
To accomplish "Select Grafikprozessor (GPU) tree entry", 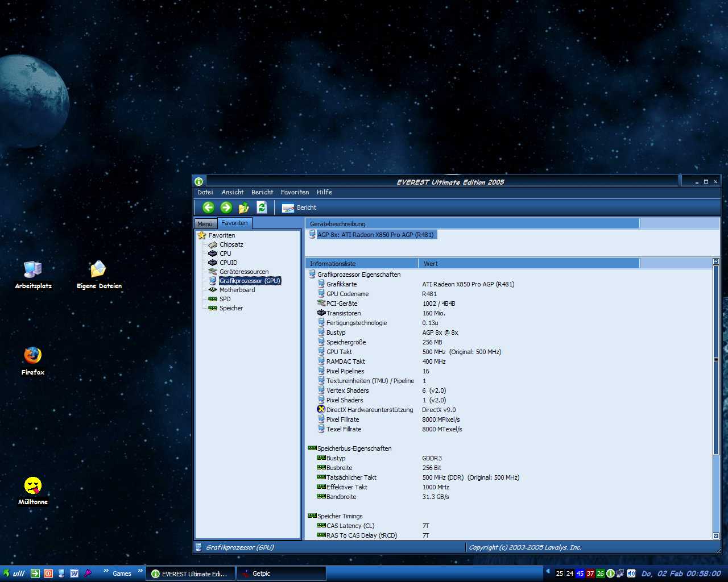I will click(245, 281).
